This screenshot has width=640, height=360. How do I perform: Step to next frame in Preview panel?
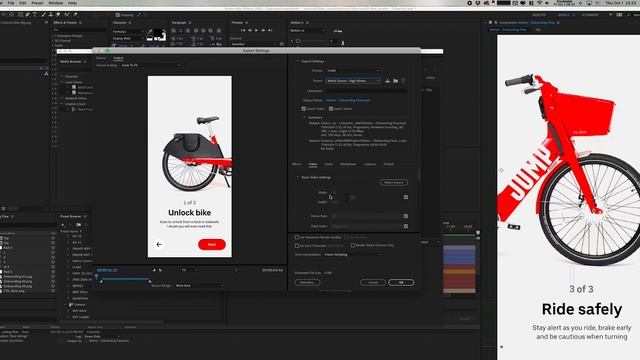point(263,30)
